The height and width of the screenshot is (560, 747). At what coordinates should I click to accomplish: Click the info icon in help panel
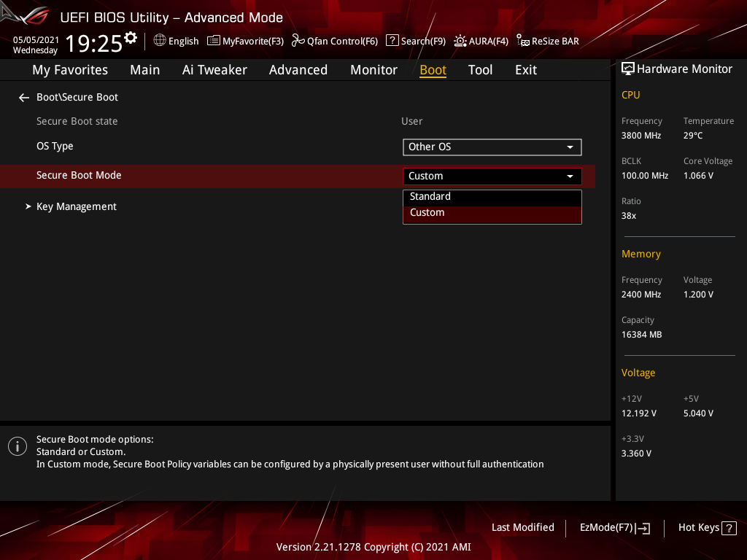(x=18, y=446)
